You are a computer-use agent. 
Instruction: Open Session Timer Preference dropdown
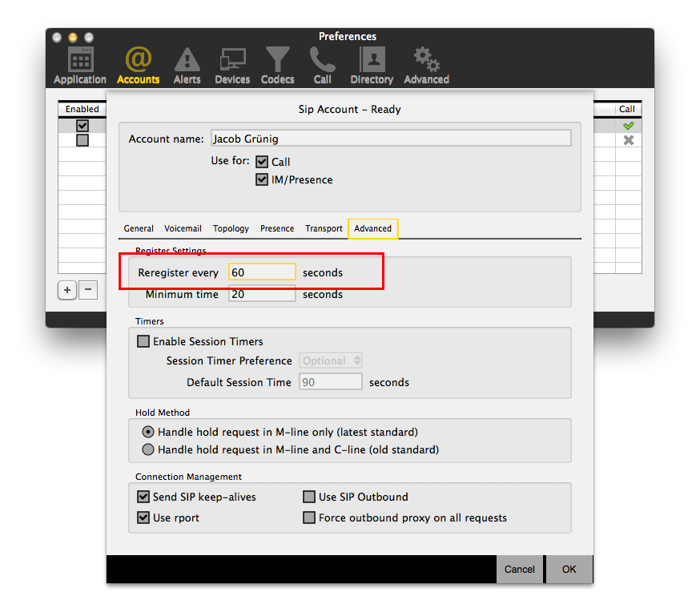[331, 360]
